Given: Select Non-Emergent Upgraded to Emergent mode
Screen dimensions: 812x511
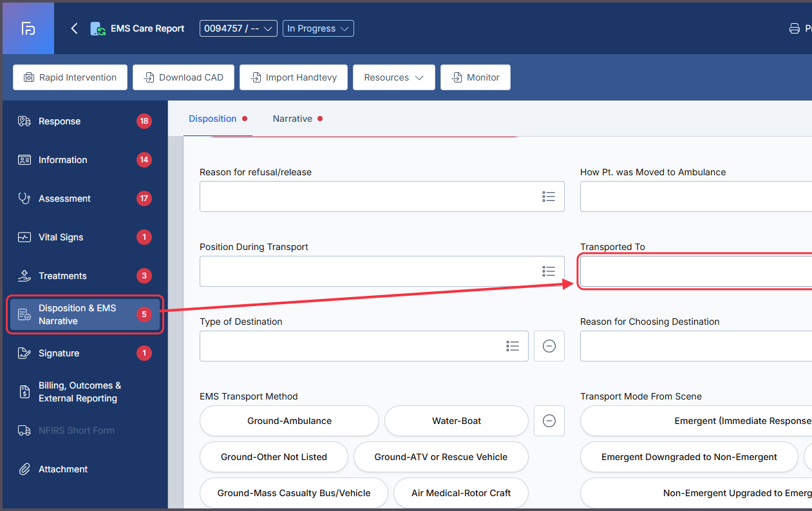Looking at the screenshot, I should [x=696, y=493].
